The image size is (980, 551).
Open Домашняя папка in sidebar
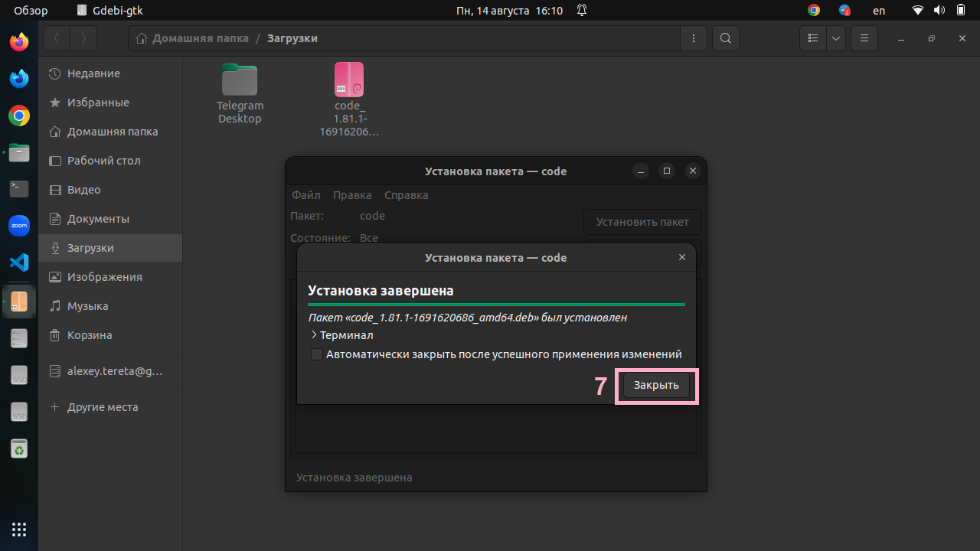coord(110,132)
